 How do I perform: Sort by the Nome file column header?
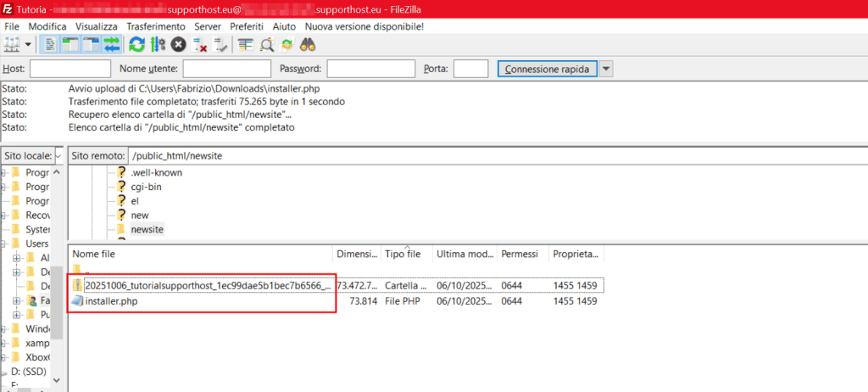[x=201, y=254]
